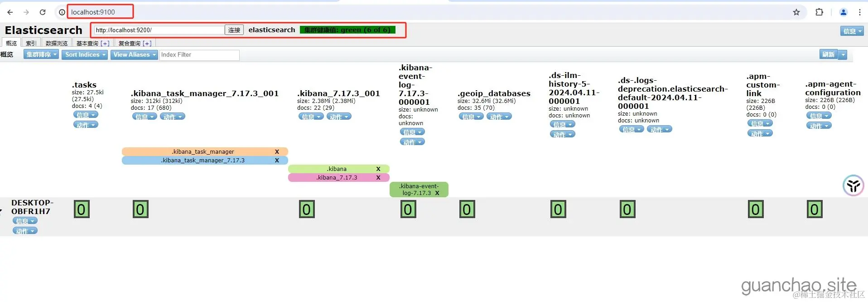Remove the .kibana alias with X
This screenshot has height=302, width=868.
(378, 169)
